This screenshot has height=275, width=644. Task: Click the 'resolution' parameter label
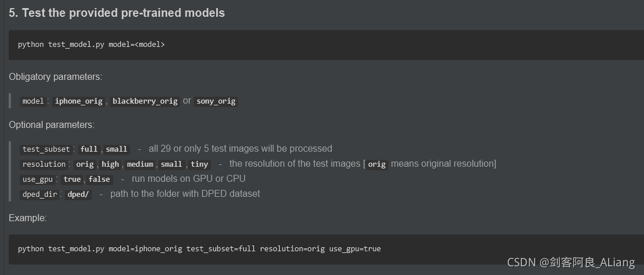point(44,164)
